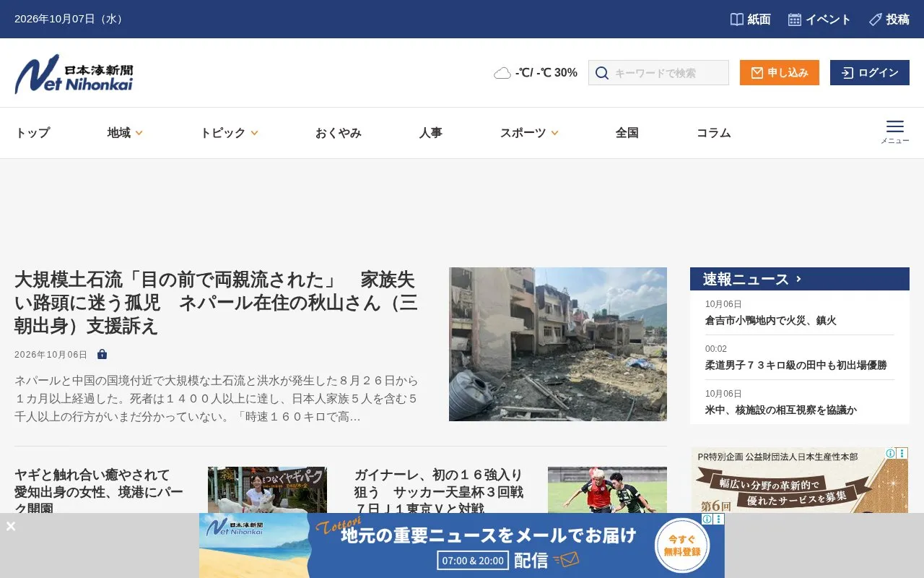Click the cloud weather icon

click(502, 73)
